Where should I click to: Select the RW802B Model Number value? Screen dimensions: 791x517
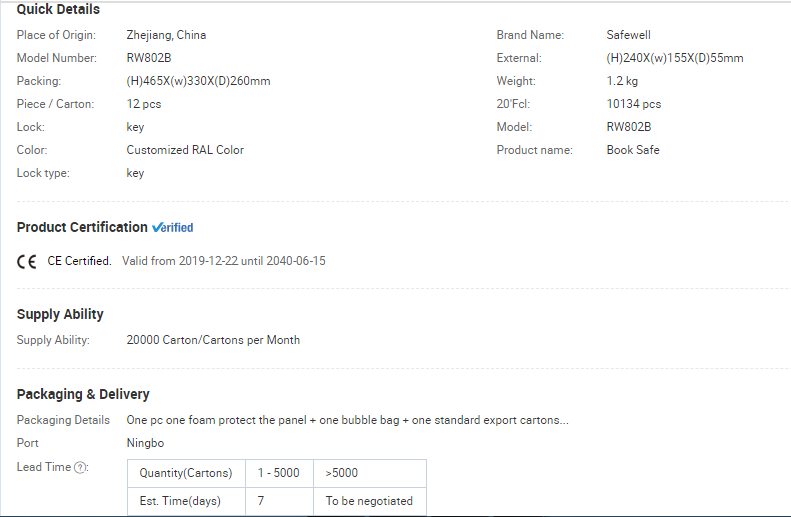(149, 58)
